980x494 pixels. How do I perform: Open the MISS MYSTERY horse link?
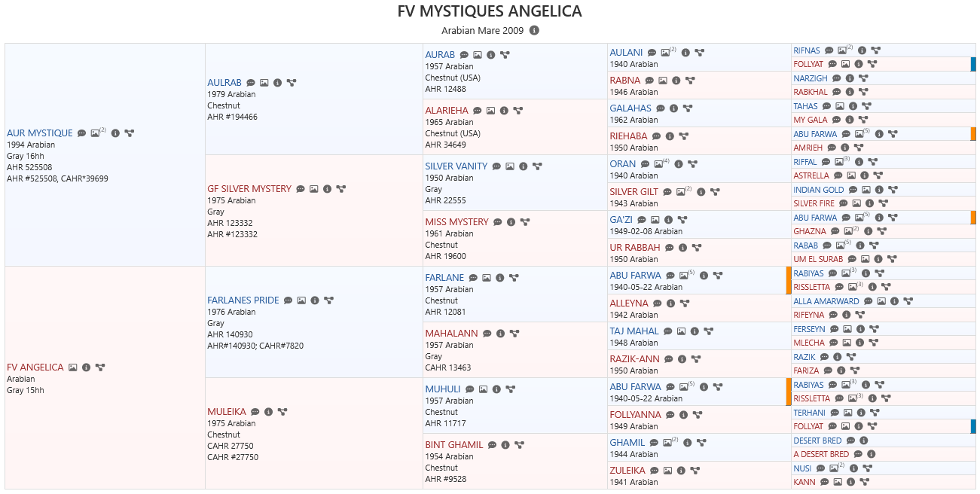coord(457,222)
